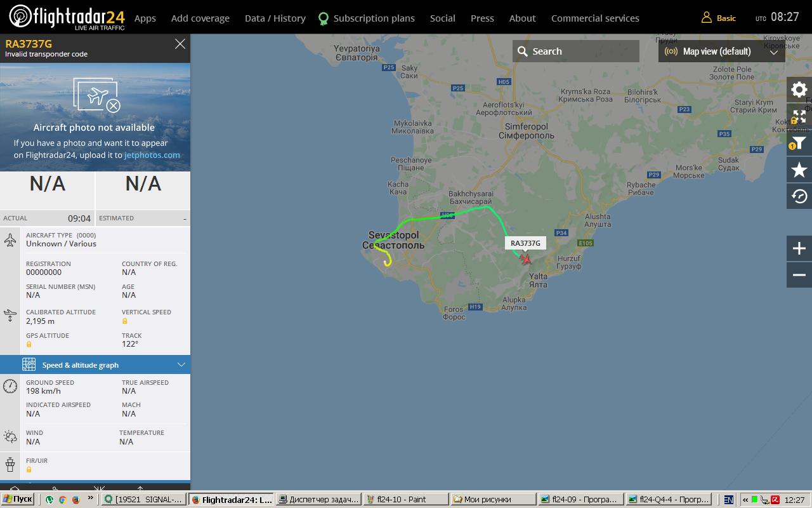
Task: Follow the jetphotos.com link
Action: pos(152,154)
